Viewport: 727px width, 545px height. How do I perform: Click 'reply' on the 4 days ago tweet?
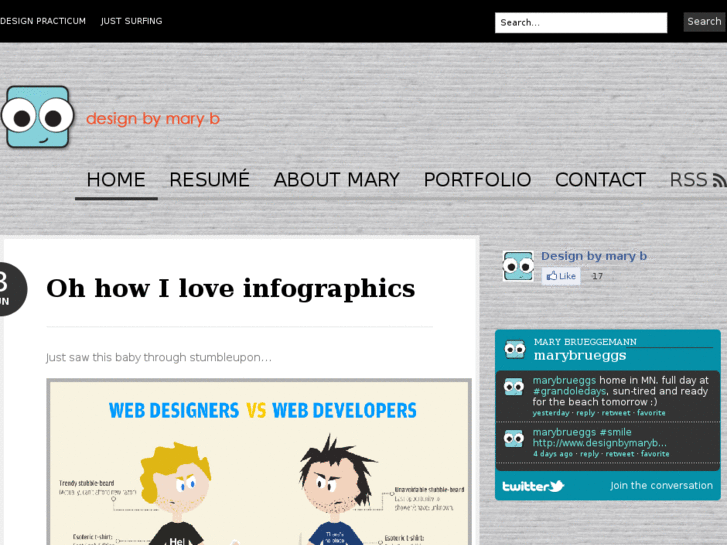(x=589, y=454)
